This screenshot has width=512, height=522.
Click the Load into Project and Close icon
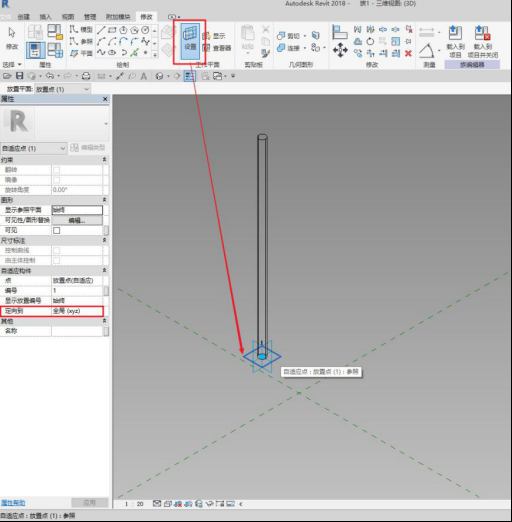[483, 41]
